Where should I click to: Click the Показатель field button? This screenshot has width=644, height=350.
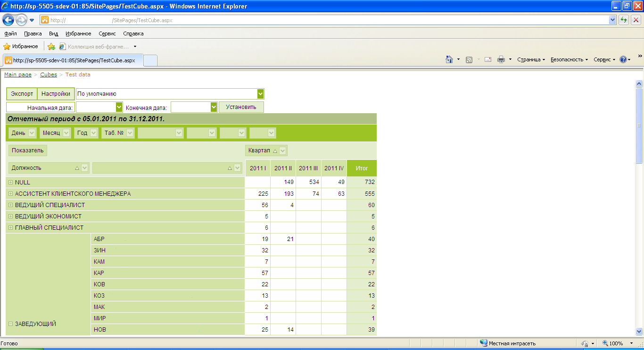click(28, 150)
